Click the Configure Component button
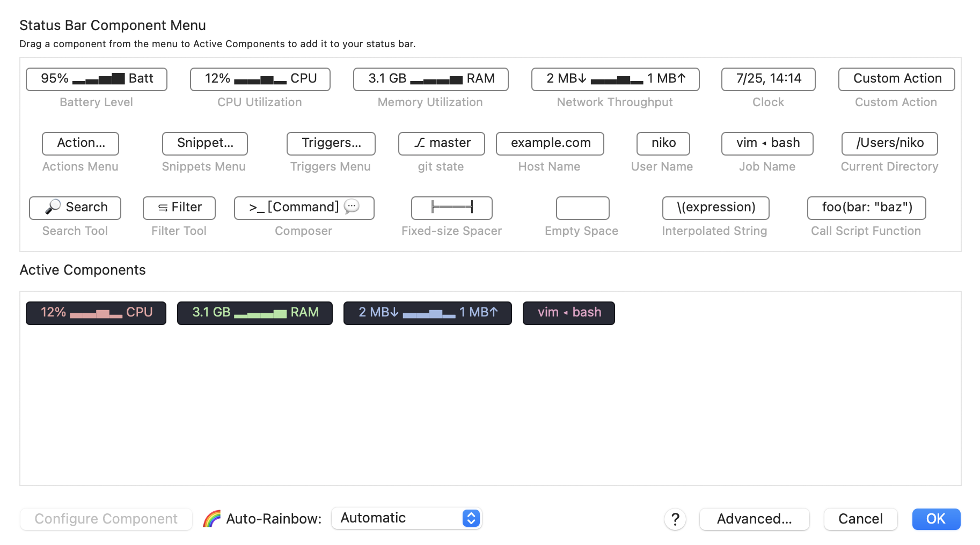Image resolution: width=980 pixels, height=545 pixels. [x=106, y=519]
